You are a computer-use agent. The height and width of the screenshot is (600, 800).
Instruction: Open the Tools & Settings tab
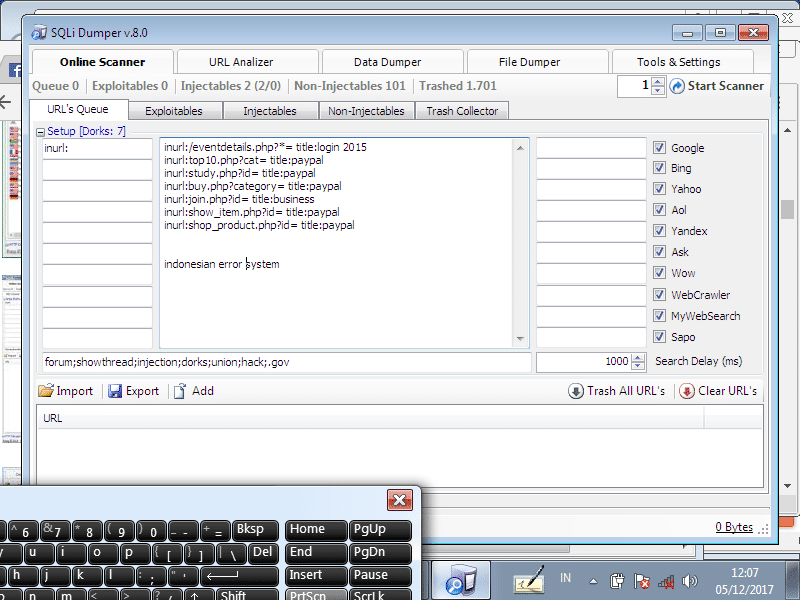point(682,62)
